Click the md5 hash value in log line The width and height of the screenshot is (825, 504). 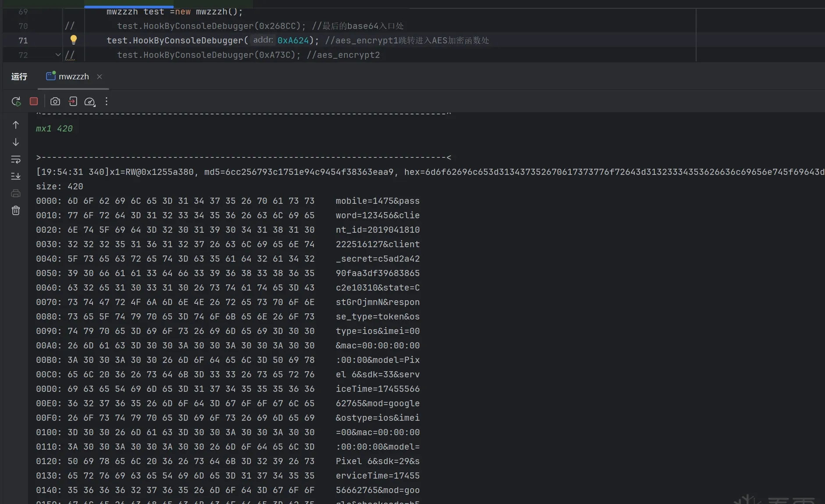coord(309,172)
